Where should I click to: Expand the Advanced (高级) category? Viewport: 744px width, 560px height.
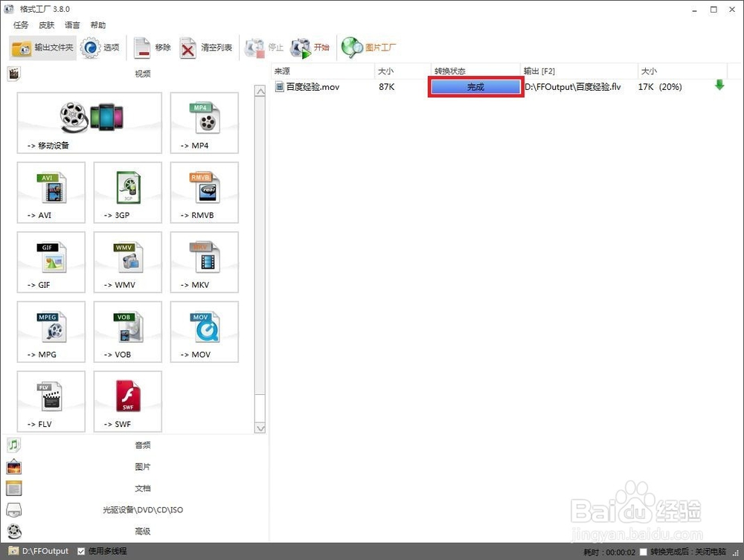(x=135, y=531)
